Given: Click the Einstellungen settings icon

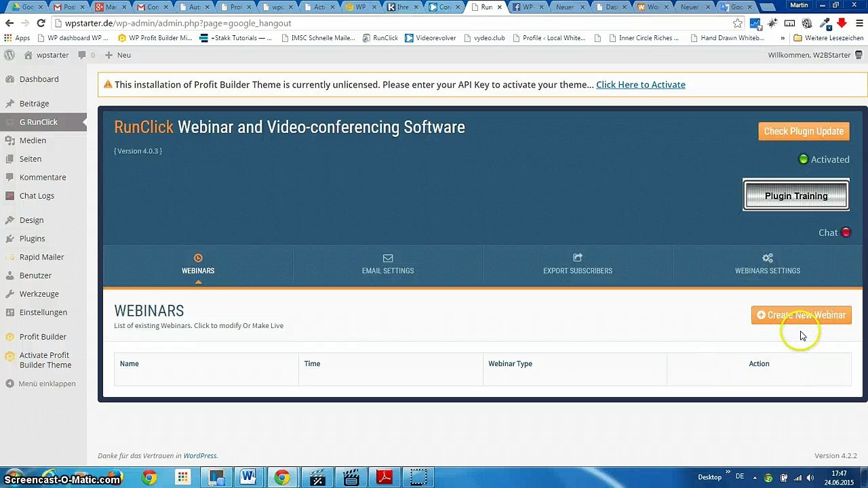Looking at the screenshot, I should pyautogui.click(x=9, y=312).
